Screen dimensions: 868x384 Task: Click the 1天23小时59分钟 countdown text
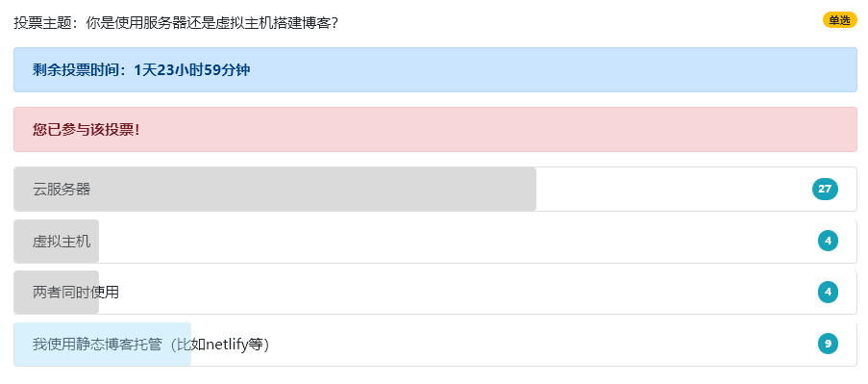[192, 70]
